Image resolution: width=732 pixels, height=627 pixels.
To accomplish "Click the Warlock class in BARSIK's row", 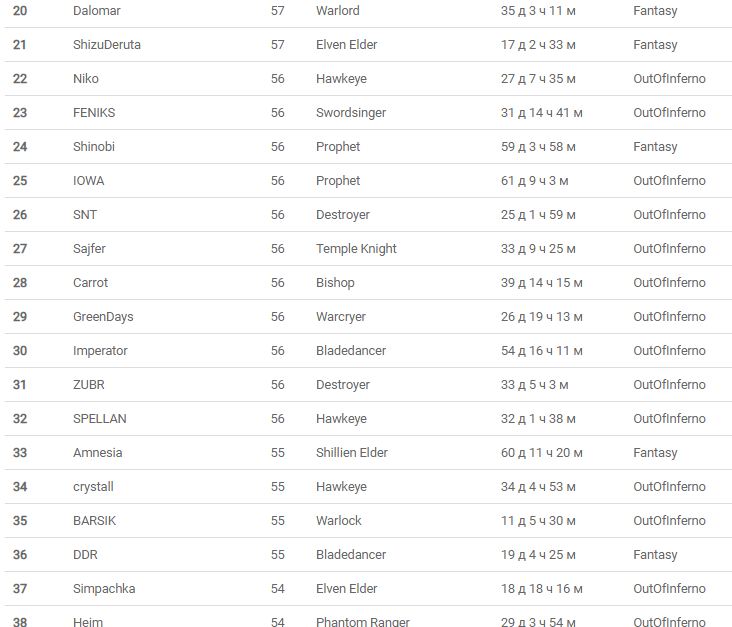I will point(339,521).
